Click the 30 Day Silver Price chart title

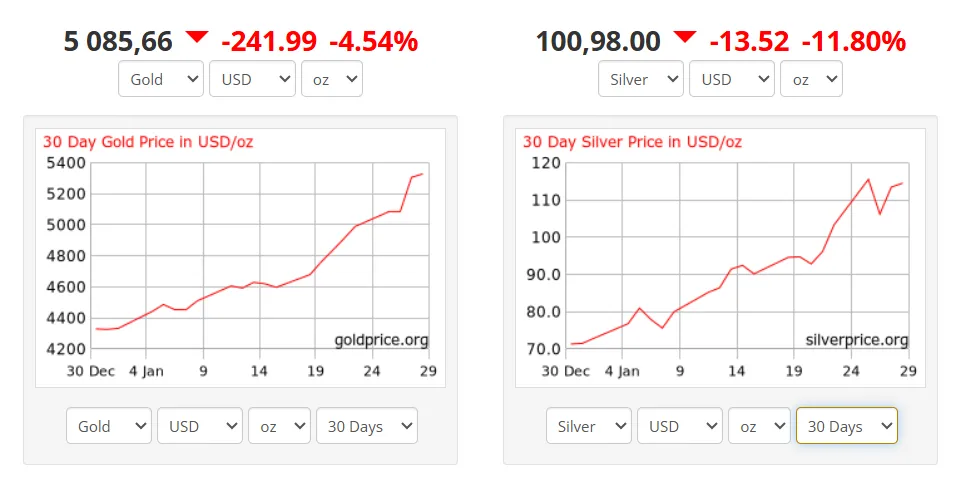pos(632,142)
